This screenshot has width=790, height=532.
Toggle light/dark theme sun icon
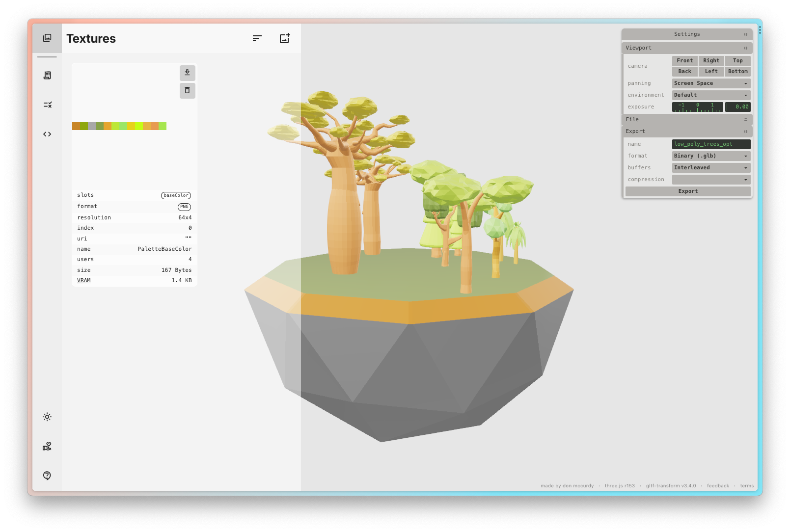(47, 417)
